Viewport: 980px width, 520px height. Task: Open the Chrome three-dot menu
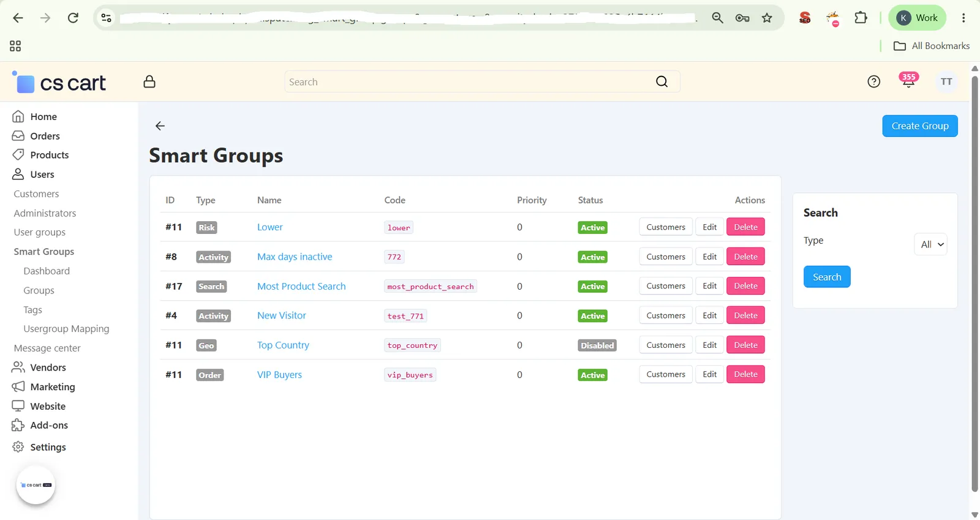point(963,18)
